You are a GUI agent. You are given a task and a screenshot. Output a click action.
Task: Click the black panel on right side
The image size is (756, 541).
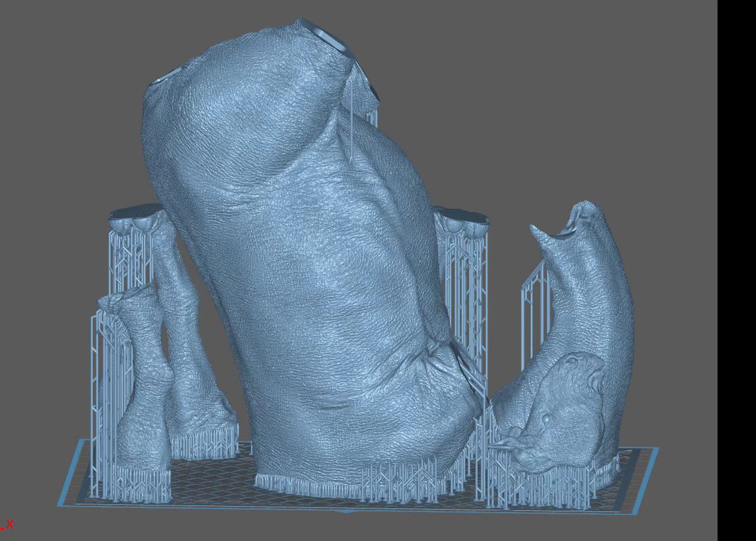click(x=736, y=266)
